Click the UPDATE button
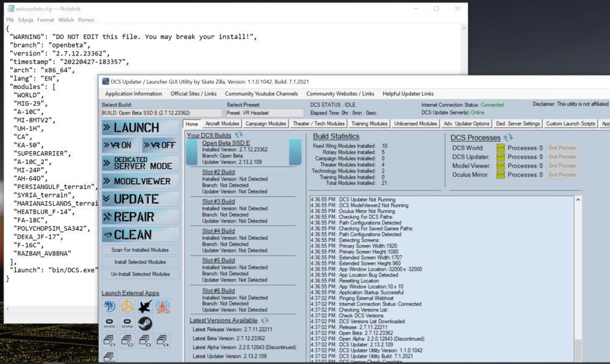610x364 pixels. [140, 199]
